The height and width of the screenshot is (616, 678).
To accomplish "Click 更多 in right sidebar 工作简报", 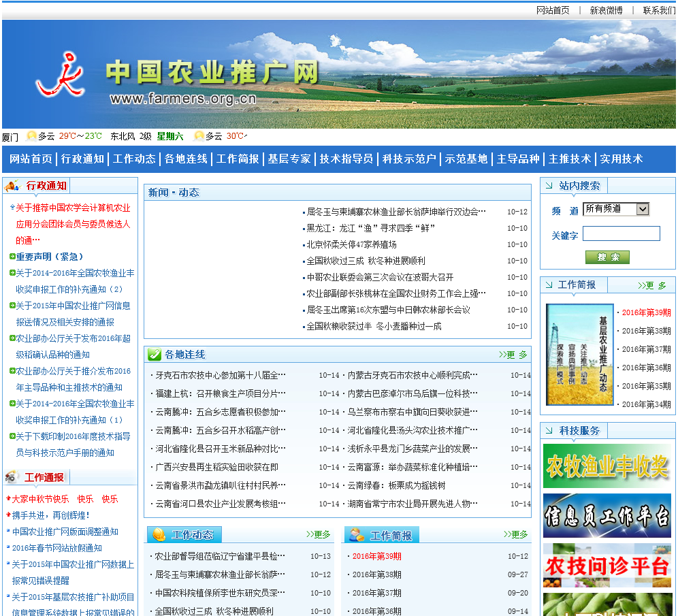I will (652, 285).
